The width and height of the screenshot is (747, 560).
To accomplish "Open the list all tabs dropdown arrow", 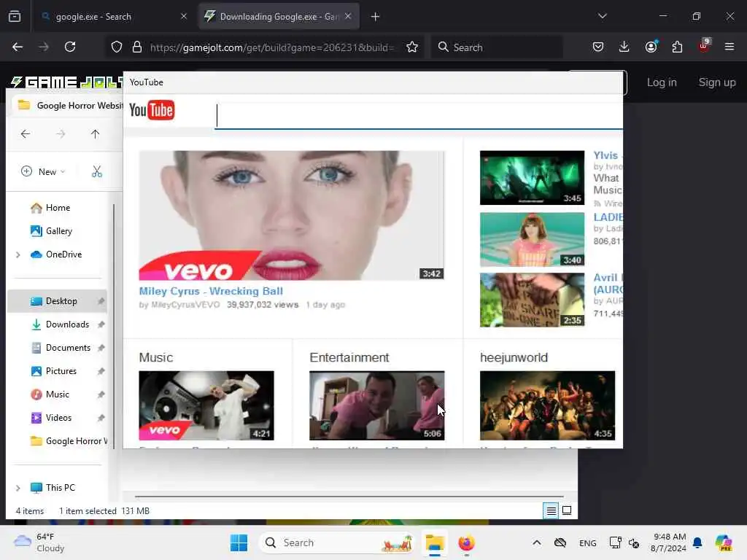I will (x=602, y=16).
